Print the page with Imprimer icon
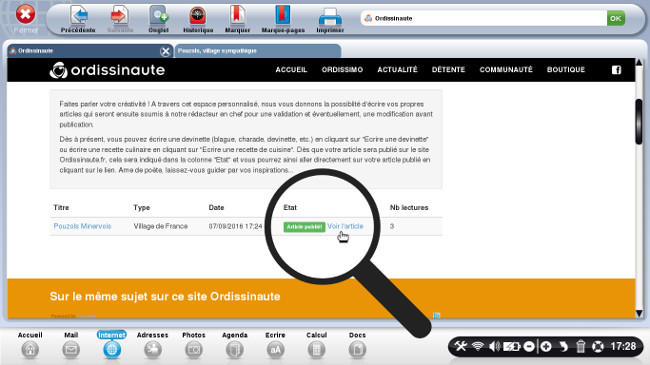This screenshot has height=365, width=650. (330, 17)
